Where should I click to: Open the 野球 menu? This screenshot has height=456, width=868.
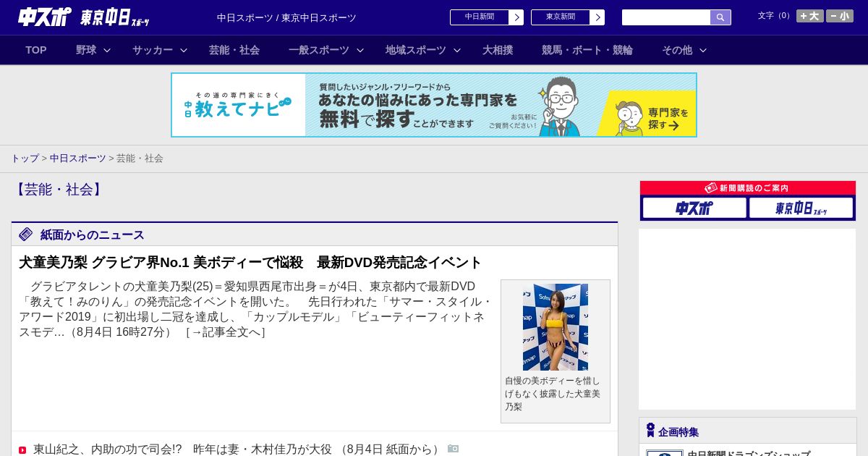86,50
